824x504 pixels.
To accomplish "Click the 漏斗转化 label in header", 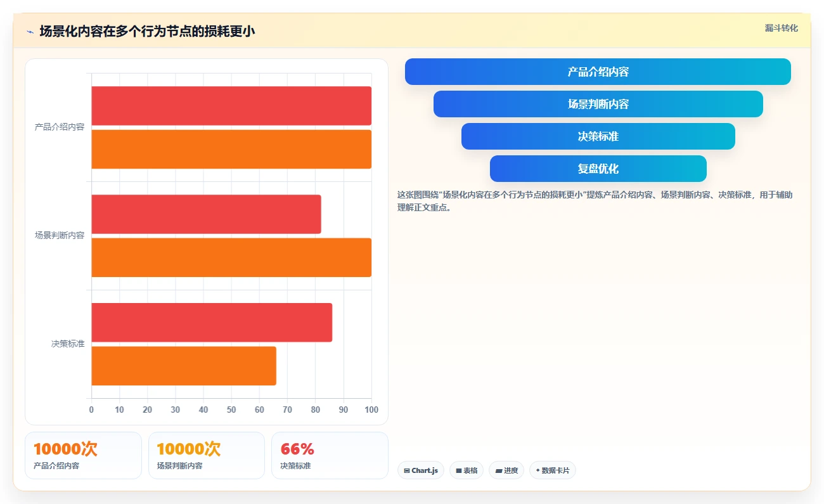I will tap(781, 28).
